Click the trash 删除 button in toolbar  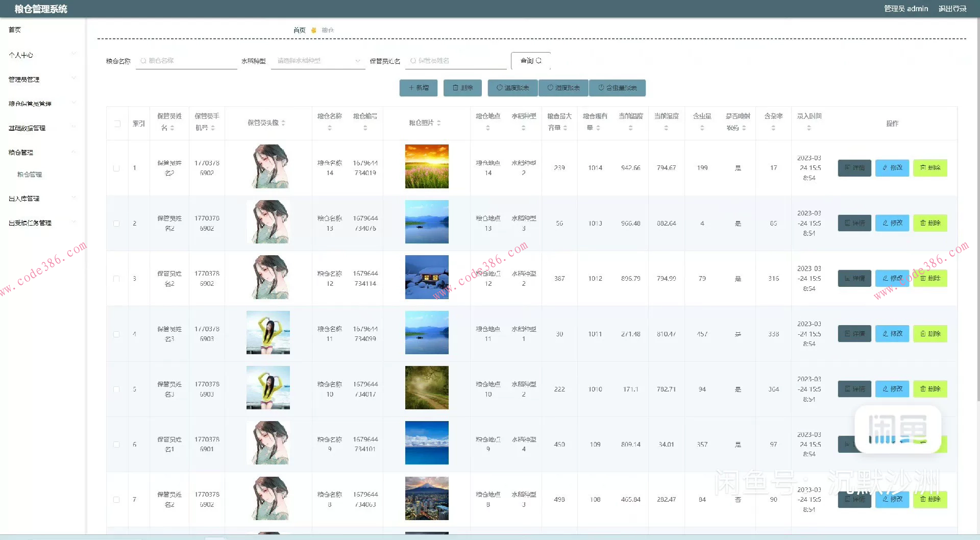point(462,88)
